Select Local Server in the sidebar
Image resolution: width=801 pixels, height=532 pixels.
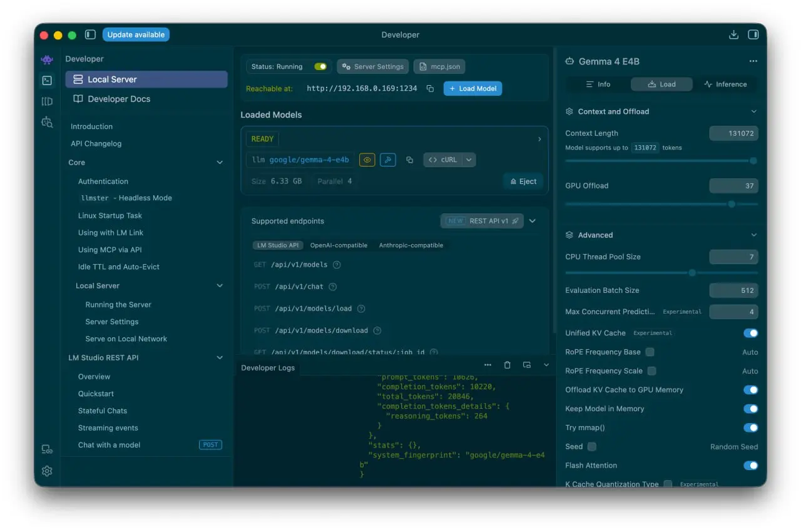(x=146, y=79)
